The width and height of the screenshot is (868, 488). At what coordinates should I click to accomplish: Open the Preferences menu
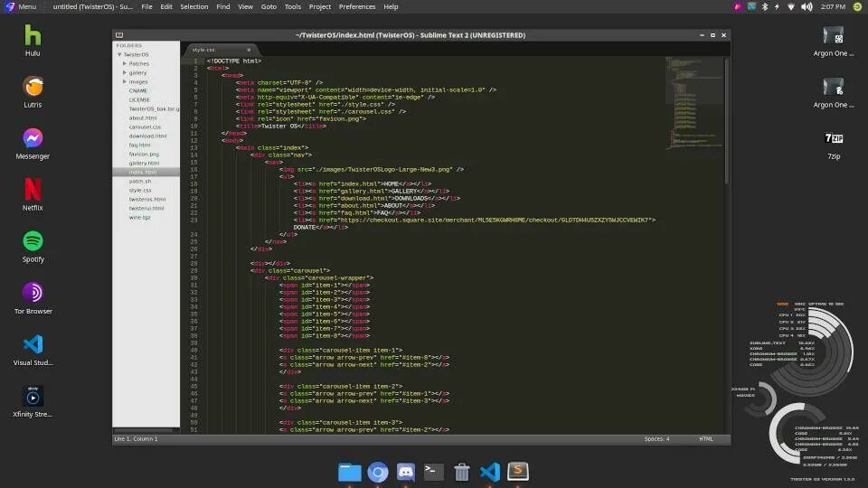coord(357,6)
